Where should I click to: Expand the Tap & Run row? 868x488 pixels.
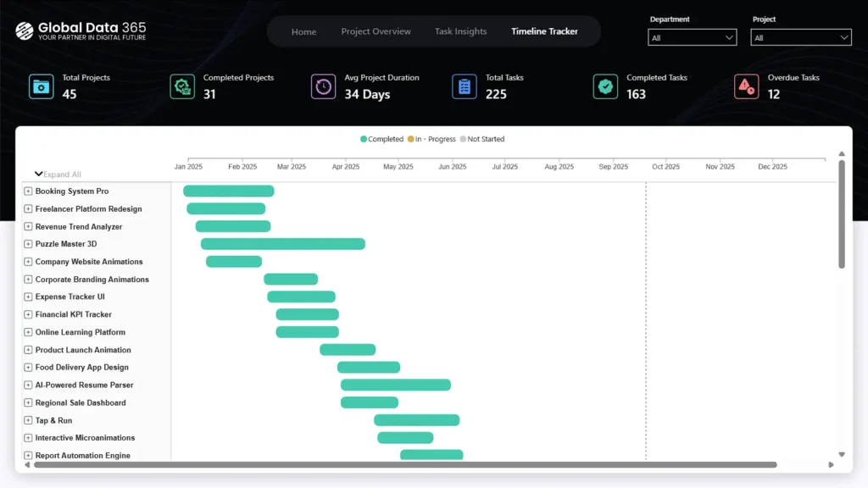[28, 420]
